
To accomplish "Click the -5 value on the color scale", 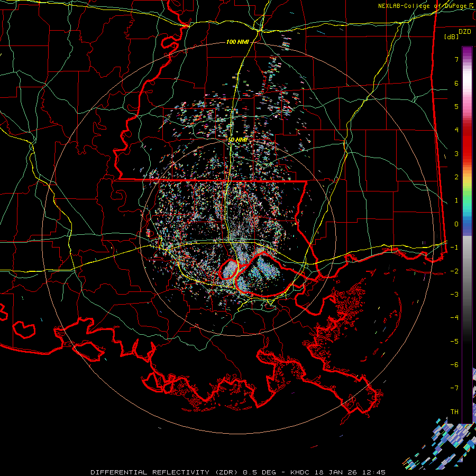I will [454, 342].
